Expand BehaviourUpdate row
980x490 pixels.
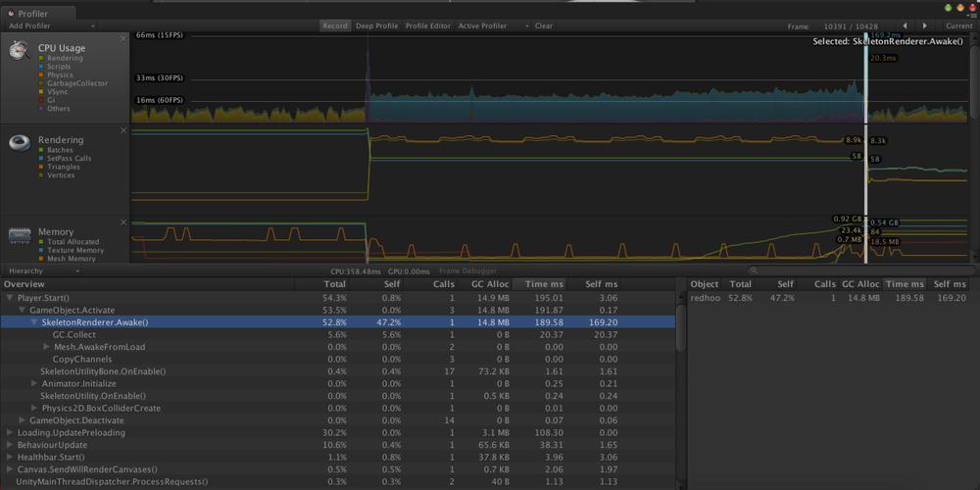[10, 445]
